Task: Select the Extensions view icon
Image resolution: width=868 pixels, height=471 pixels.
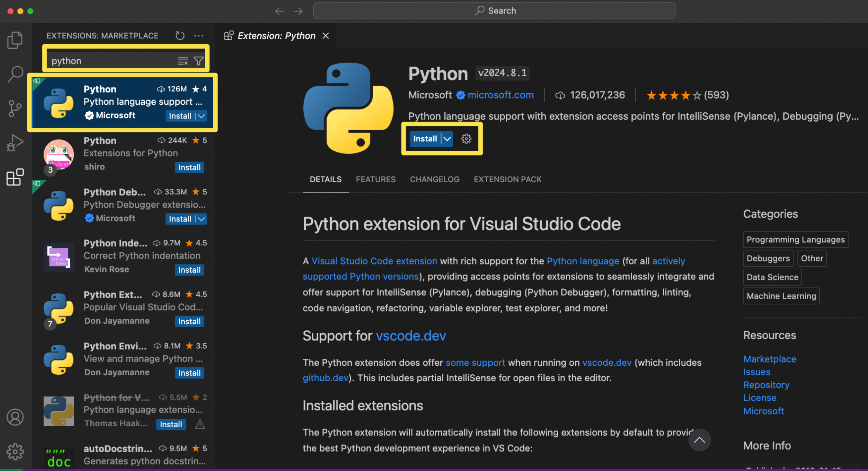Action: [x=15, y=177]
